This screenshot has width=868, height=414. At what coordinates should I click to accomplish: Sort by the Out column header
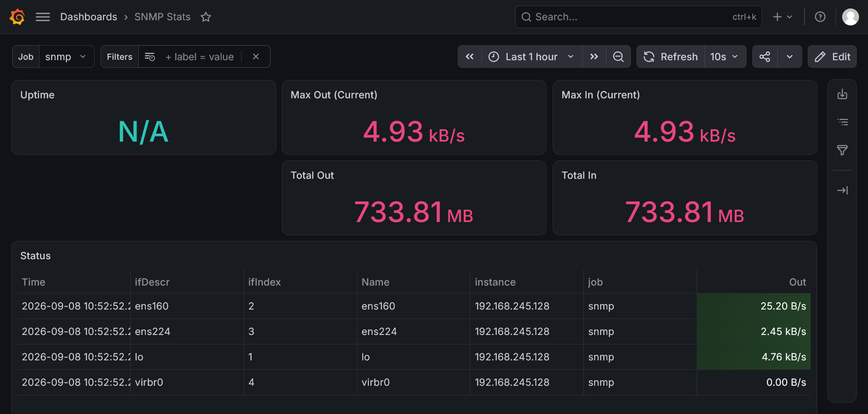click(797, 282)
